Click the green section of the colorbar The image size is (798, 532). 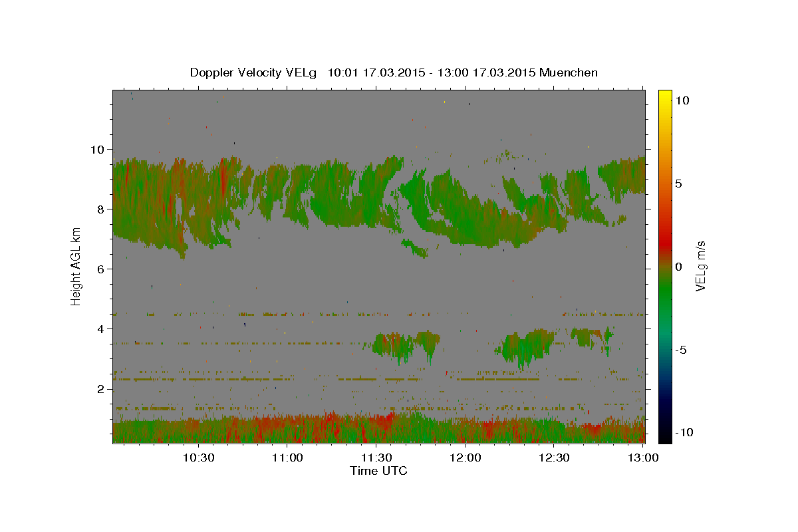[x=664, y=293]
